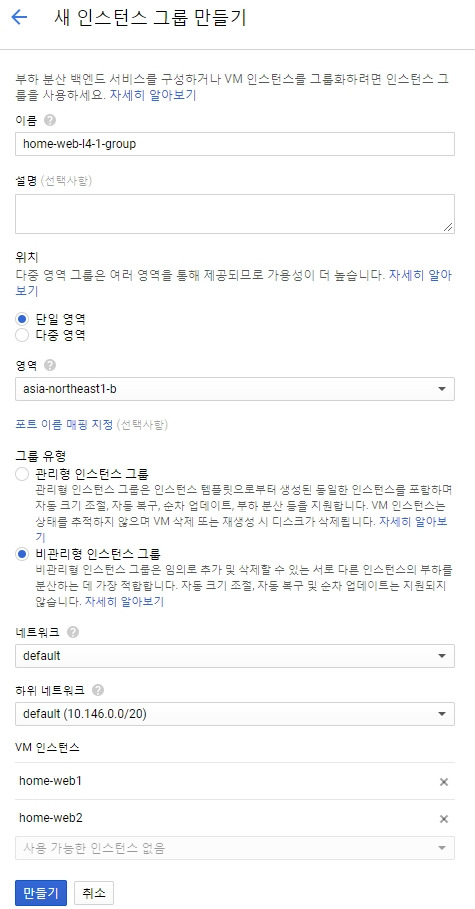Open the help icon next to 이름

(x=50, y=121)
